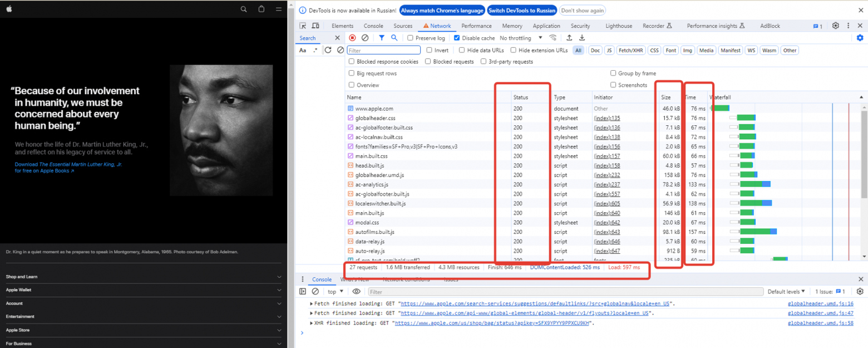Toggle the device toolbar icon
868x348 pixels.
[x=315, y=26]
